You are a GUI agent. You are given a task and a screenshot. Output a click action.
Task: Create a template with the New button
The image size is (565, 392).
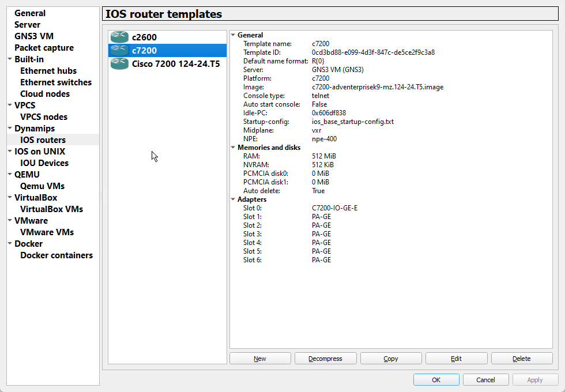point(260,358)
